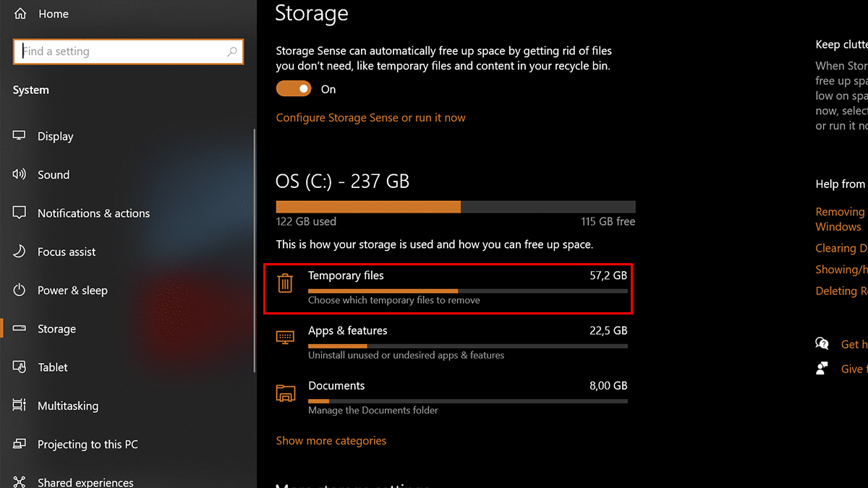
Task: Click the Display monitor icon
Action: (x=20, y=136)
